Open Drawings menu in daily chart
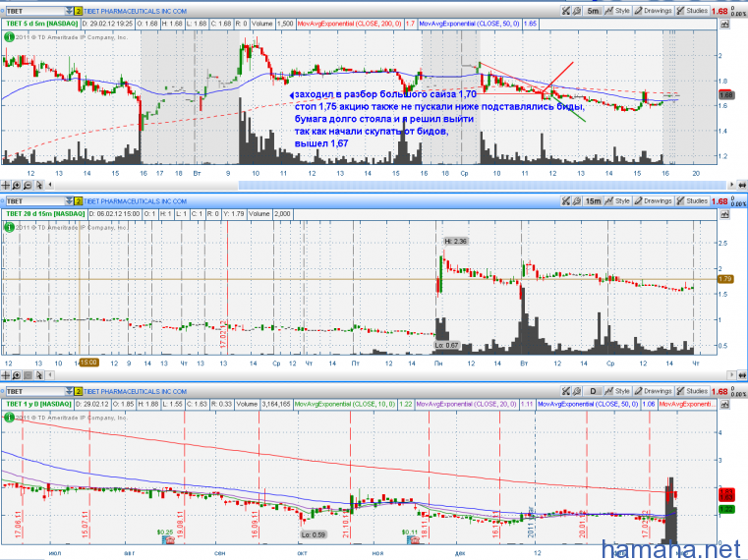This screenshot has height=560, width=748. pyautogui.click(x=653, y=391)
